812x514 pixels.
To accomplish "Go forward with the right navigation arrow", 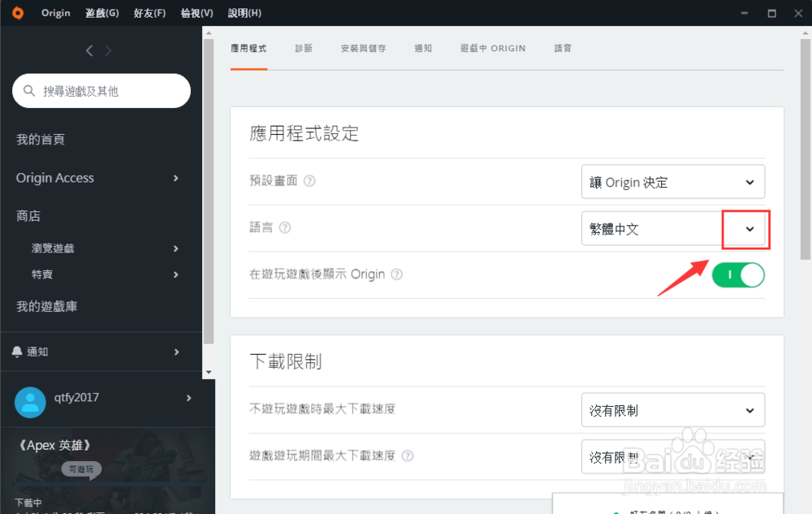I will (108, 50).
